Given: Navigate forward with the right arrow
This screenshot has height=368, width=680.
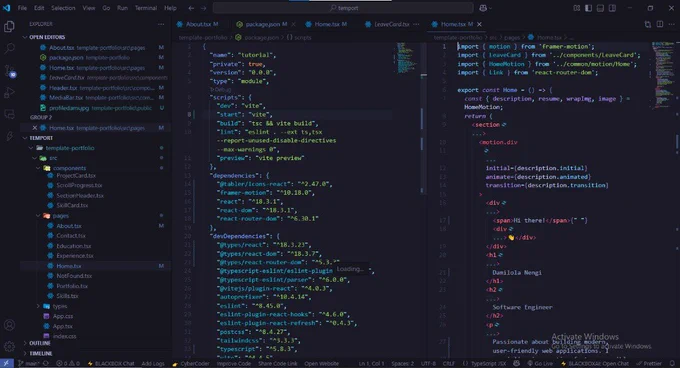Looking at the screenshot, I should click(203, 8).
